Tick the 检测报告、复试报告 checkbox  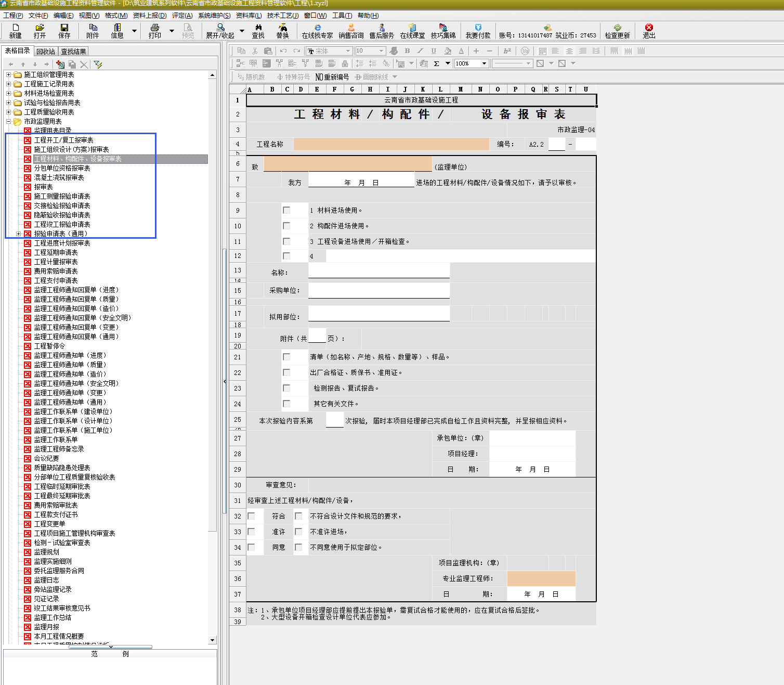[x=286, y=388]
